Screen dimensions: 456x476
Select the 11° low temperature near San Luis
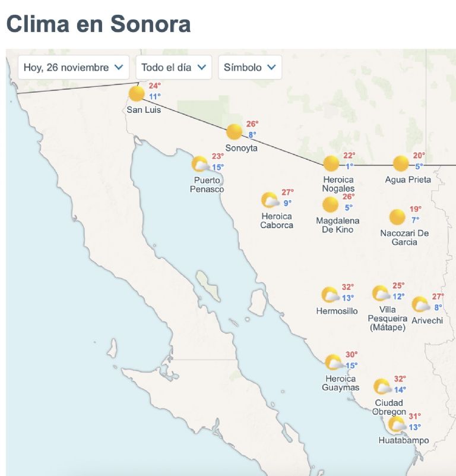156,96
